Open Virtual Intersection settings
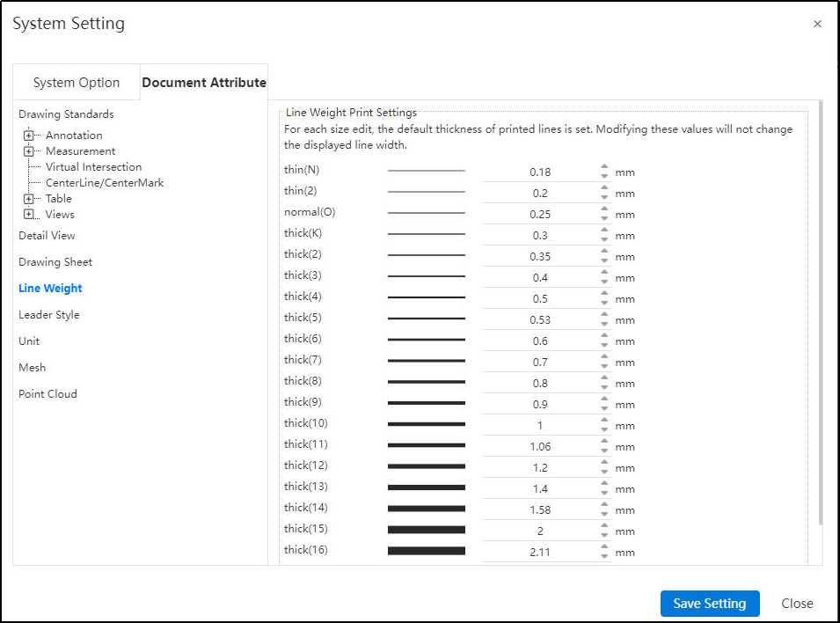This screenshot has height=623, width=840. pos(94,167)
